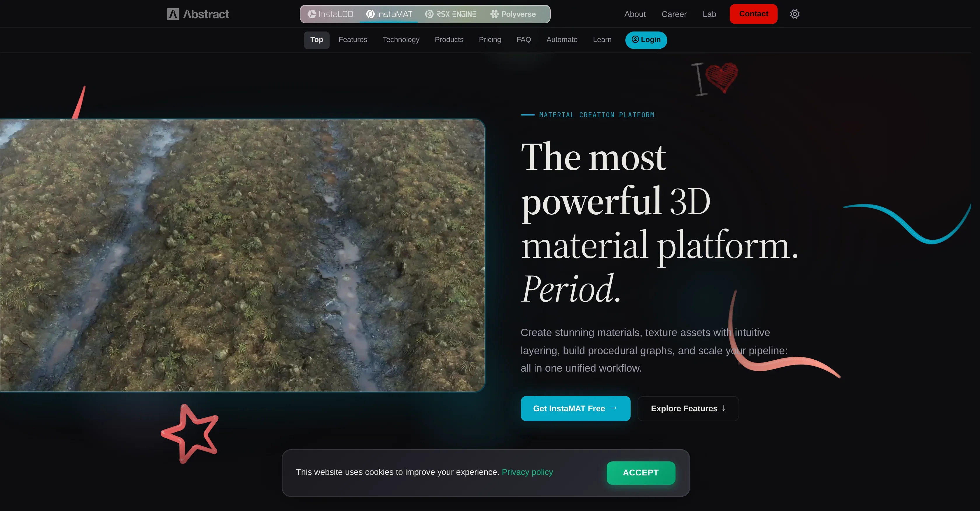Click Explore Features button
Viewport: 980px width, 511px height.
pyautogui.click(x=688, y=408)
